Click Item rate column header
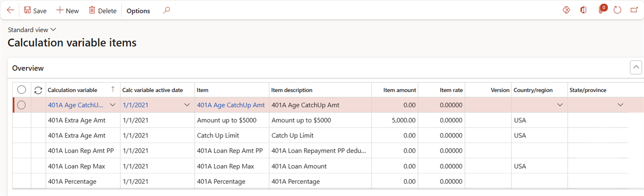This screenshot has height=196, width=644. coord(442,90)
